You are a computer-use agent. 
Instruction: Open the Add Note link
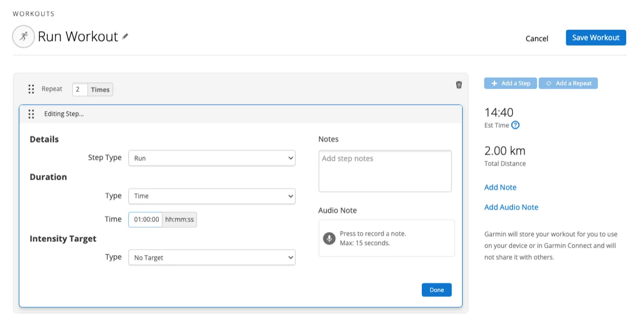click(500, 187)
